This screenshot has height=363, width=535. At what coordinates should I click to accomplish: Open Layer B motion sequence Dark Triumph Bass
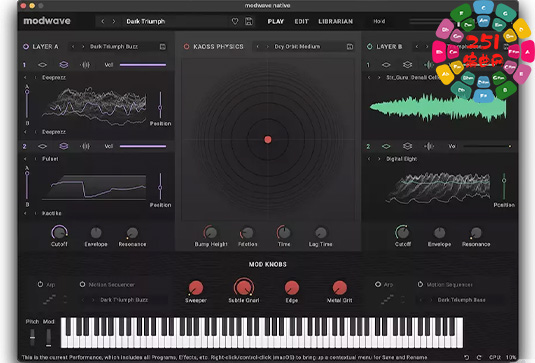coord(461,300)
